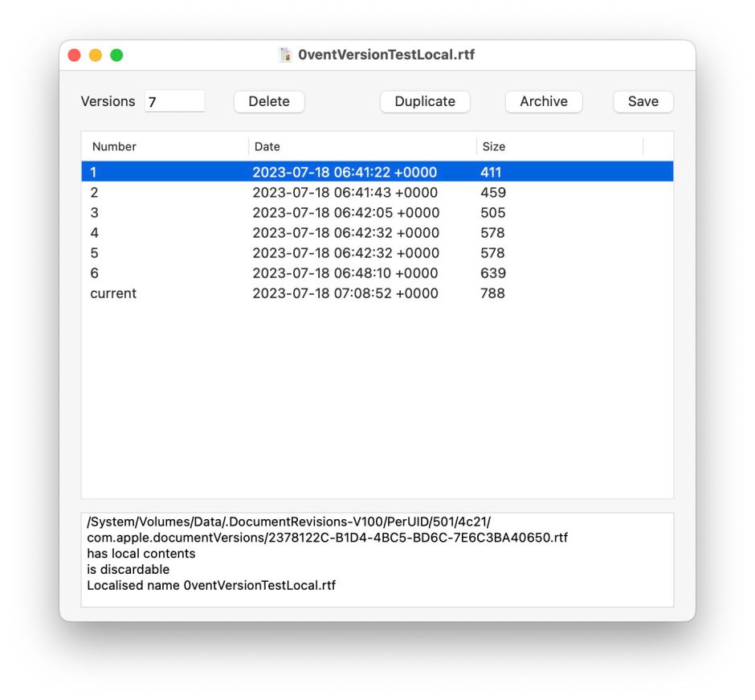Click the green zoom window button
The width and height of the screenshot is (755, 700).
click(116, 55)
